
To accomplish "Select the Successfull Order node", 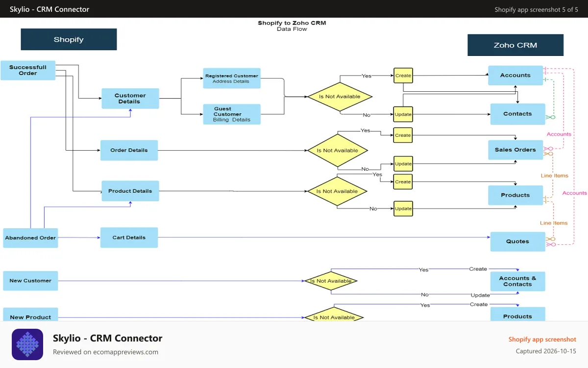I will [28, 70].
